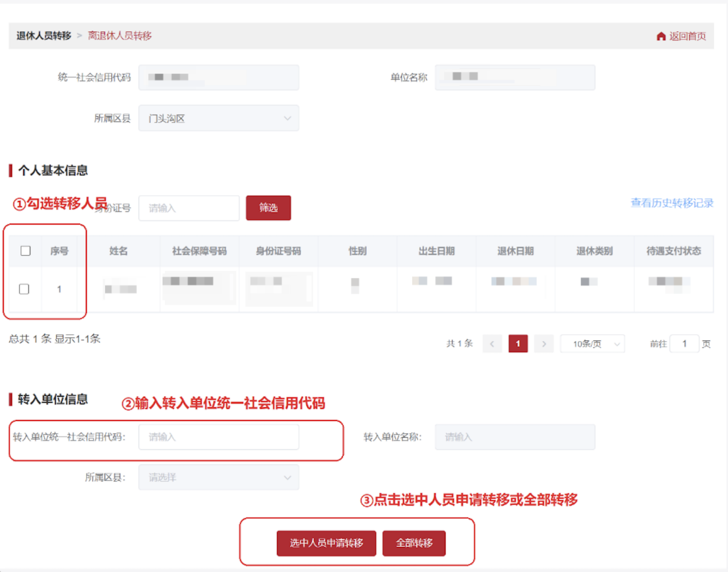Open the 10条/页 page size dropdown

592,343
